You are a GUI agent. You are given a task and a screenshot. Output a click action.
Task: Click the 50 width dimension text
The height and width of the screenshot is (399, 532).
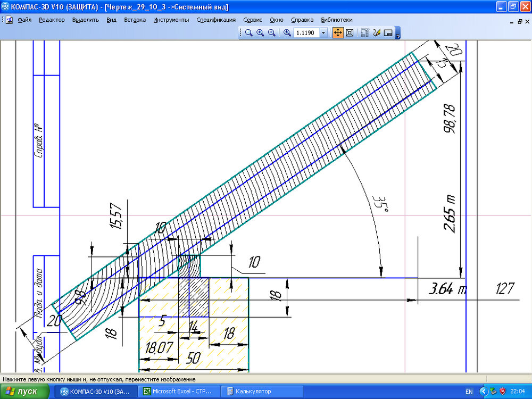click(x=193, y=358)
